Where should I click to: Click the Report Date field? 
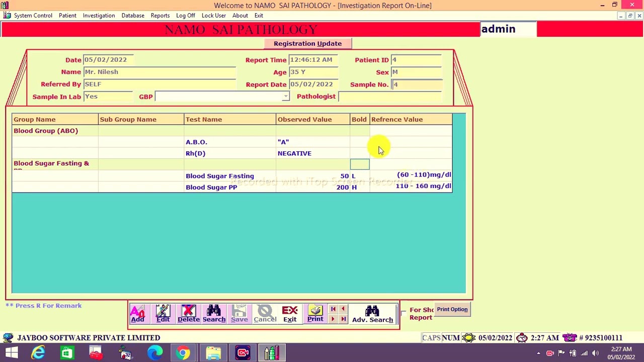pyautogui.click(x=313, y=84)
